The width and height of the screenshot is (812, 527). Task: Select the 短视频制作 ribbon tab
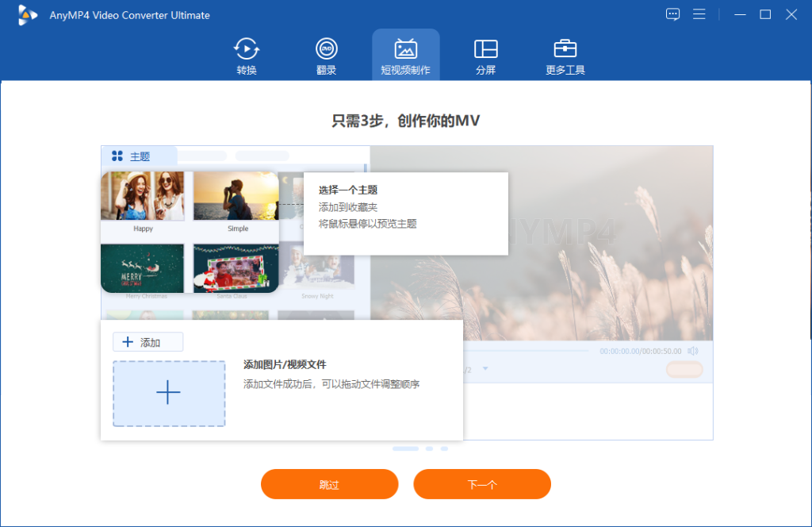pyautogui.click(x=405, y=53)
